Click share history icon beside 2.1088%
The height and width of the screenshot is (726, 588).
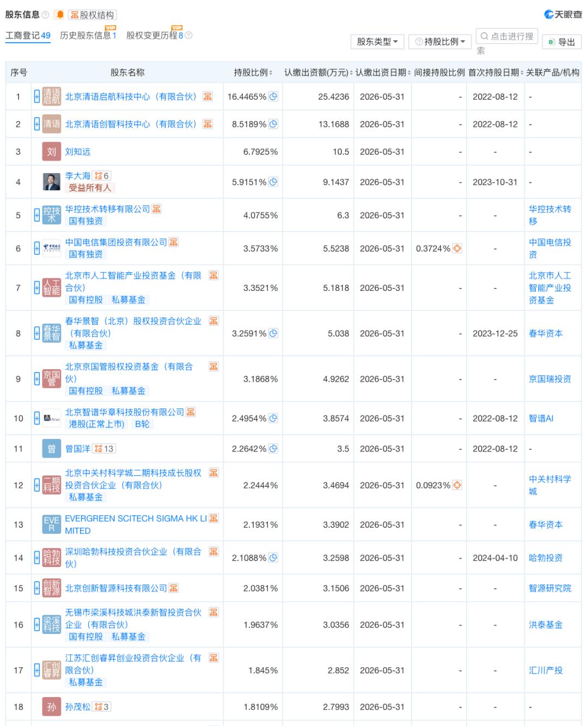[273, 558]
